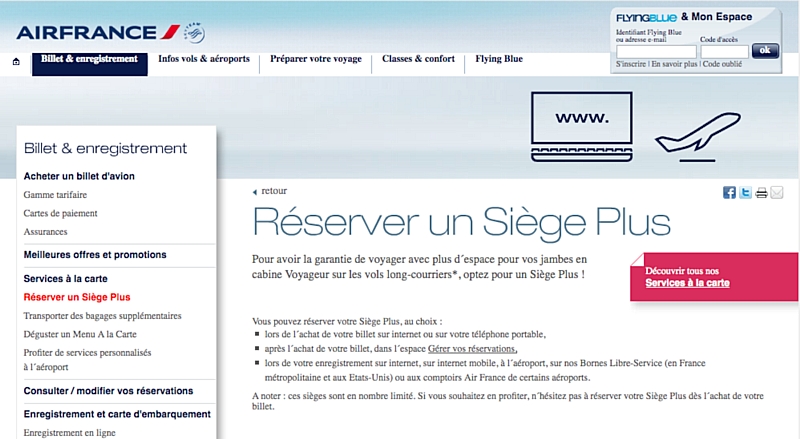The height and width of the screenshot is (439, 800).
Task: Click the Billet & enregistrement sidebar title
Action: (105, 149)
